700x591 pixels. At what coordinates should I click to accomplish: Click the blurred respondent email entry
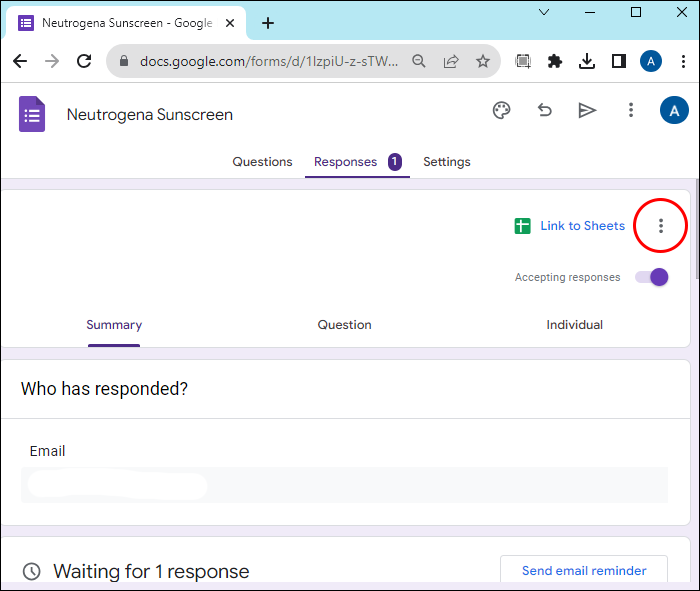pyautogui.click(x=117, y=485)
